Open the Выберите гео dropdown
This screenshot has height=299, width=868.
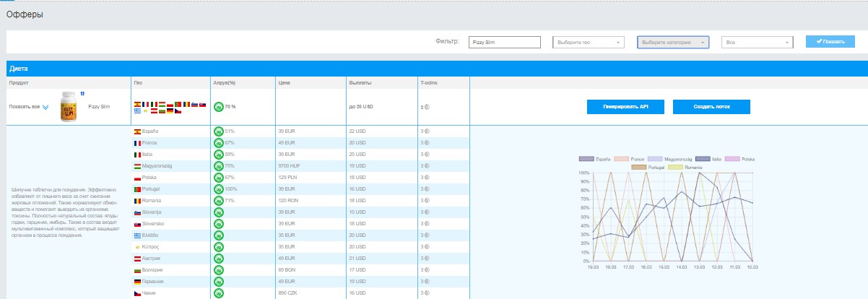click(589, 43)
